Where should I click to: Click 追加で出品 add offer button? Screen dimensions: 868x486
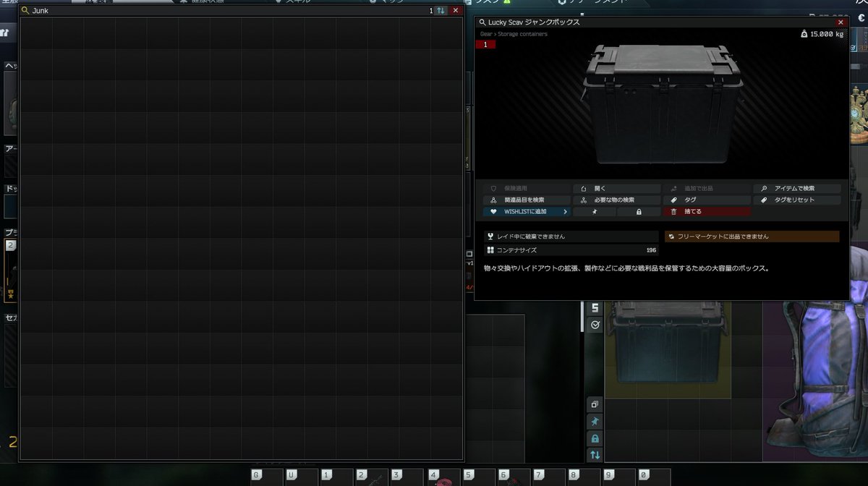pos(707,188)
